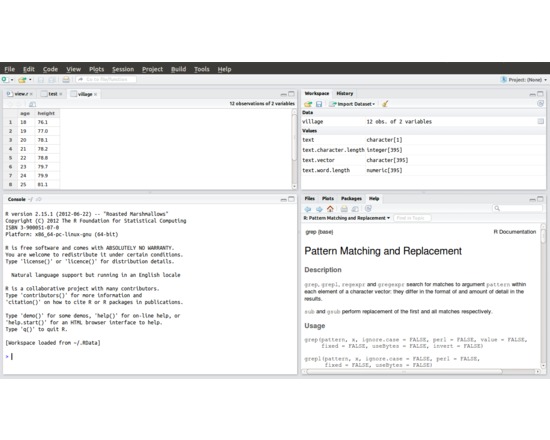Switch to the test data tab
Image resolution: width=550 pixels, height=440 pixels.
click(52, 94)
